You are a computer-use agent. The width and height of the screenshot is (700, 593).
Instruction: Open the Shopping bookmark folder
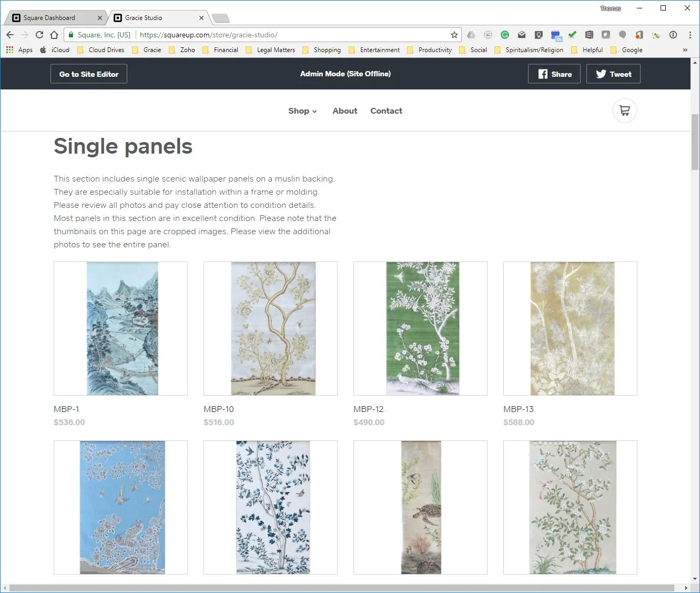pyautogui.click(x=321, y=50)
